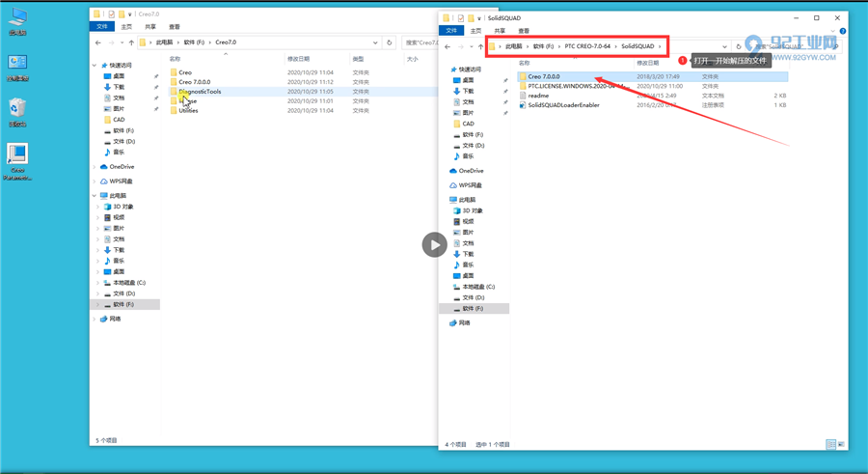Screen dimensions: 868x474
Task: Click 此电脑 breadcrumb in Creo7.0 window
Action: (x=164, y=42)
